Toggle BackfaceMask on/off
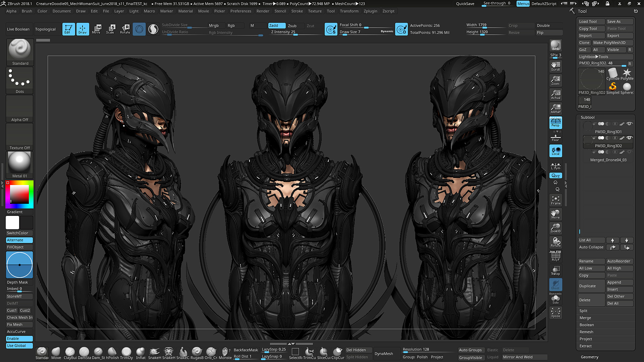The height and width of the screenshot is (362, 644). 246,350
